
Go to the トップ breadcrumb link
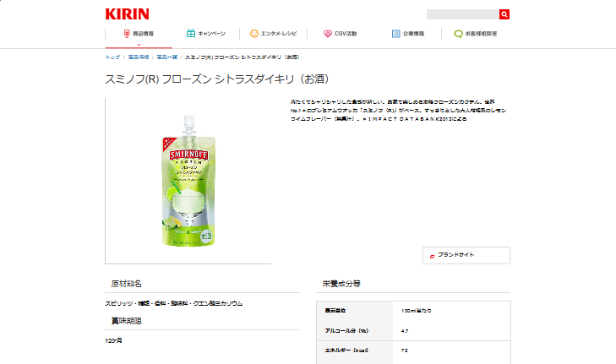click(x=112, y=57)
